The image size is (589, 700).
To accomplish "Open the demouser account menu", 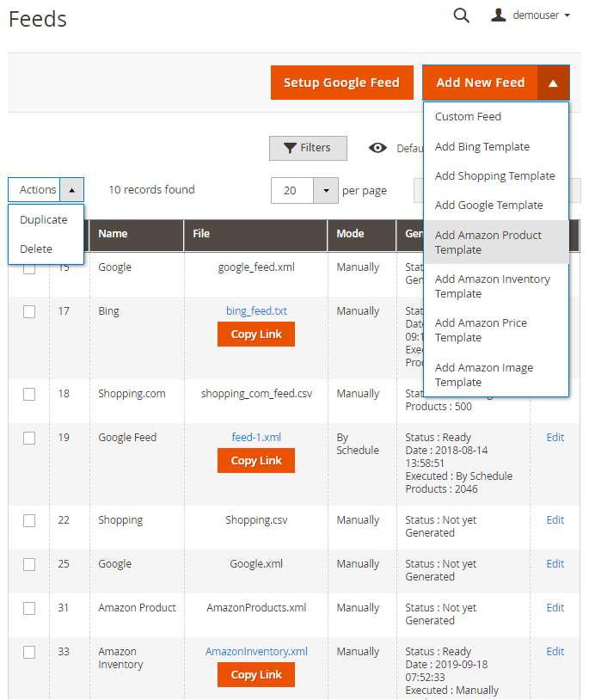I will 531,15.
